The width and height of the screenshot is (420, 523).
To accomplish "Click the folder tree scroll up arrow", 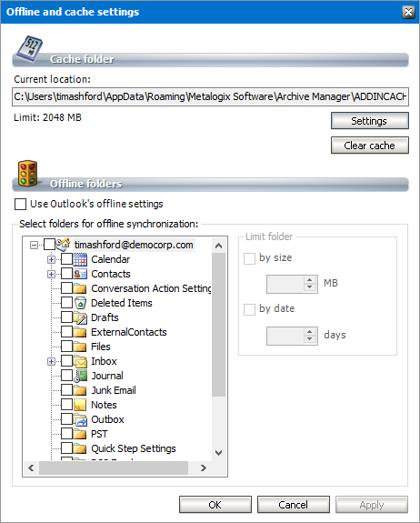I will [219, 246].
